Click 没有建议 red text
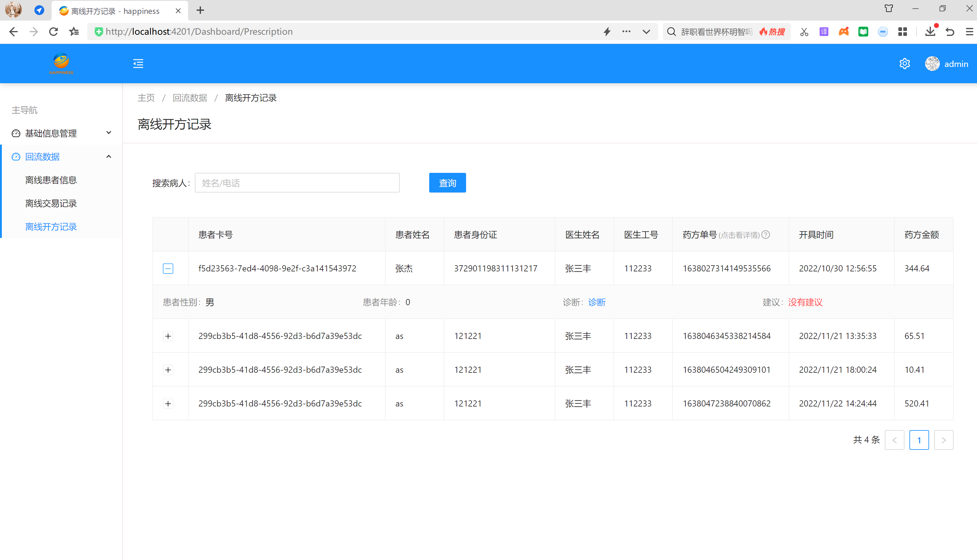Viewport: 977px width, 560px height. (x=805, y=302)
